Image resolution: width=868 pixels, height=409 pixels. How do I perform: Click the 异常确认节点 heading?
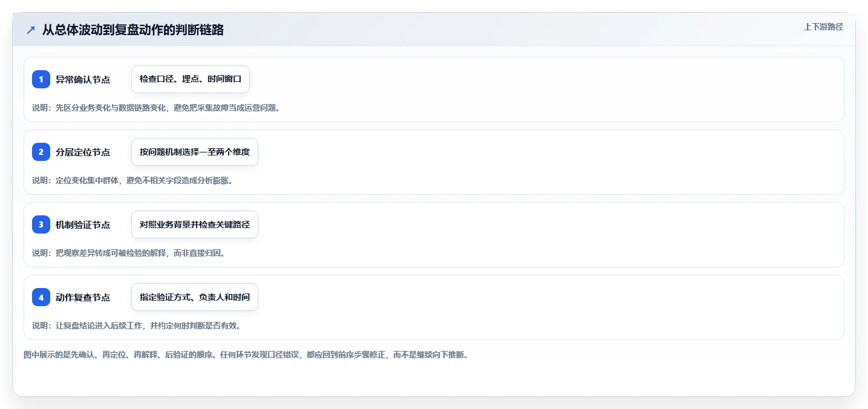pos(83,79)
